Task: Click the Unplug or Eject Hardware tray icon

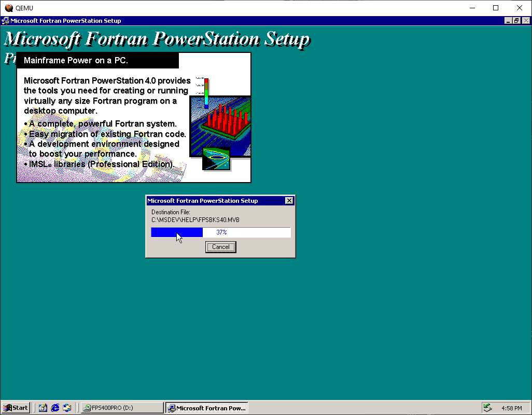Action: coord(487,408)
